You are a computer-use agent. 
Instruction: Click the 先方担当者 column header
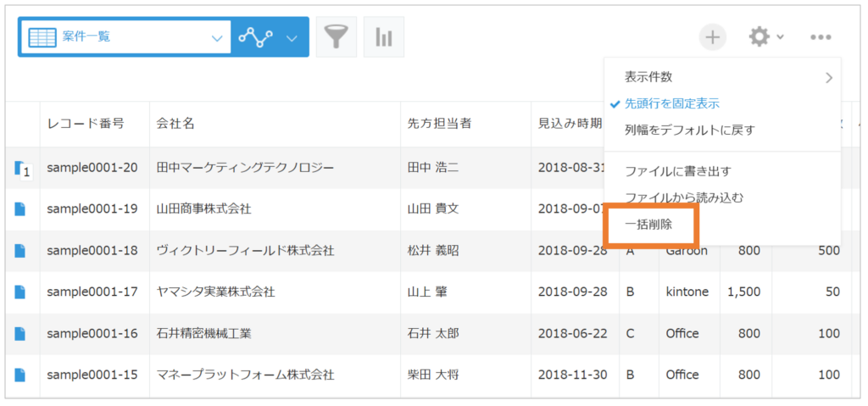coord(440,124)
